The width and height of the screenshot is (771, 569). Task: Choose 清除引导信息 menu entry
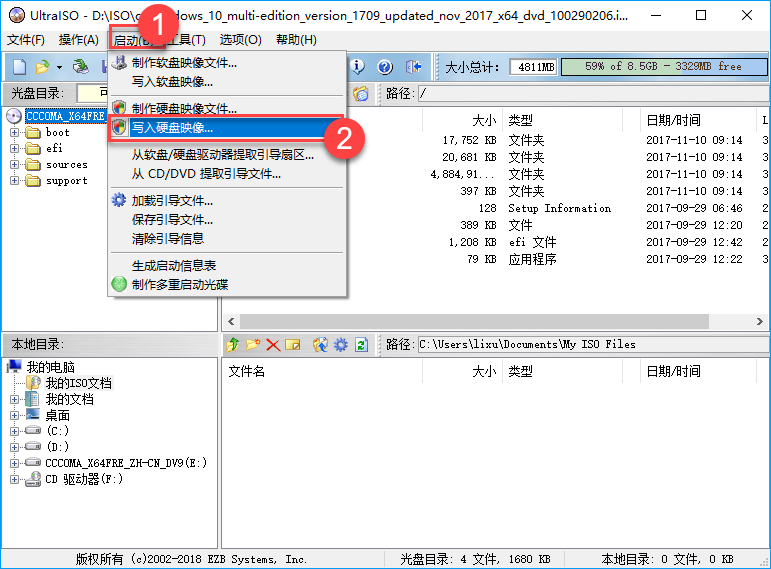click(x=227, y=239)
